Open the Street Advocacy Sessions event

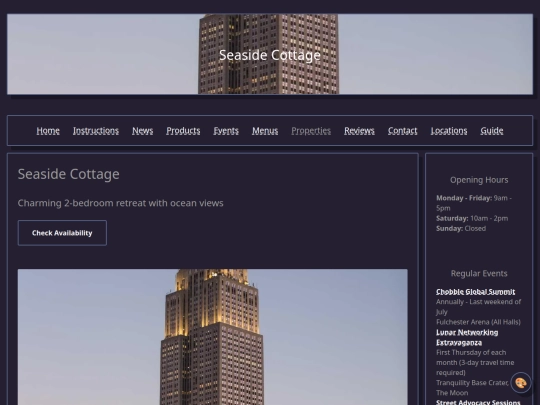[x=478, y=402]
